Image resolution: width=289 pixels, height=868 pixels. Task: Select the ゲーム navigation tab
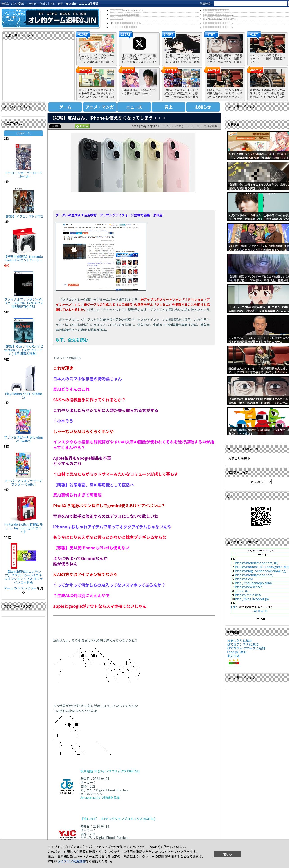tap(65, 107)
